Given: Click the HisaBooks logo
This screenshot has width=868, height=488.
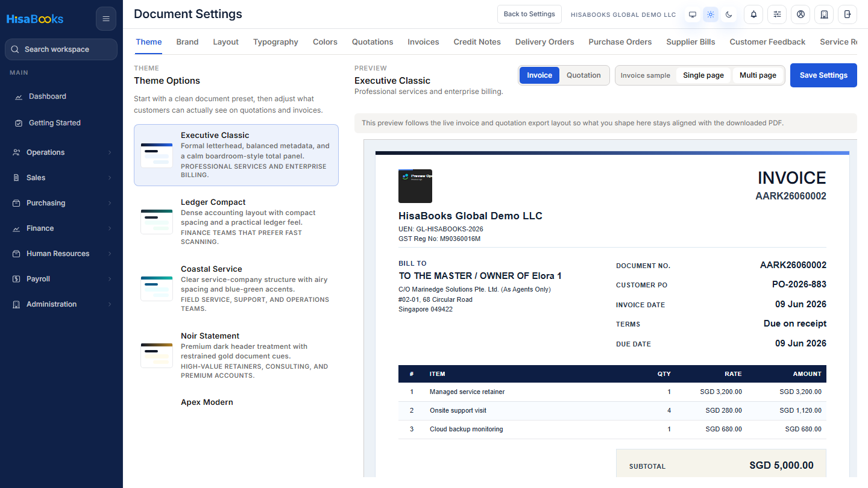Looking at the screenshot, I should coord(35,19).
